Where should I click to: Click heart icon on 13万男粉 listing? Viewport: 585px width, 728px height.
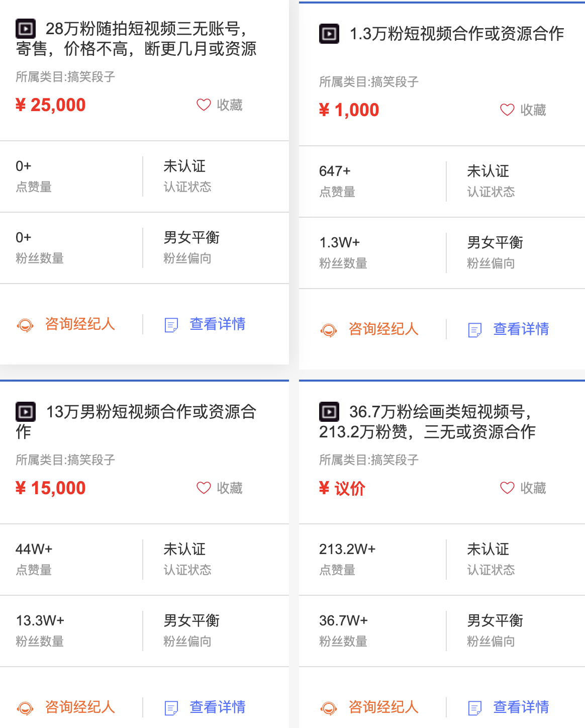pos(204,488)
